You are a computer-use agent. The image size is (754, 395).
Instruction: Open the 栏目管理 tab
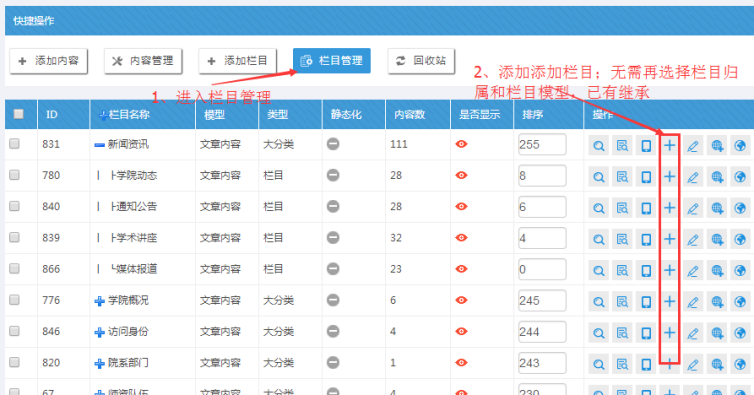(x=332, y=61)
